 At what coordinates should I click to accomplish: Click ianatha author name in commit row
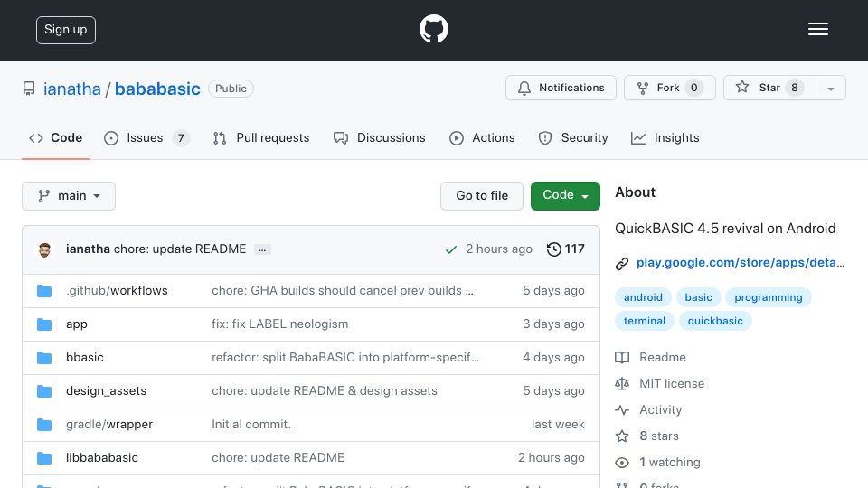tap(88, 249)
